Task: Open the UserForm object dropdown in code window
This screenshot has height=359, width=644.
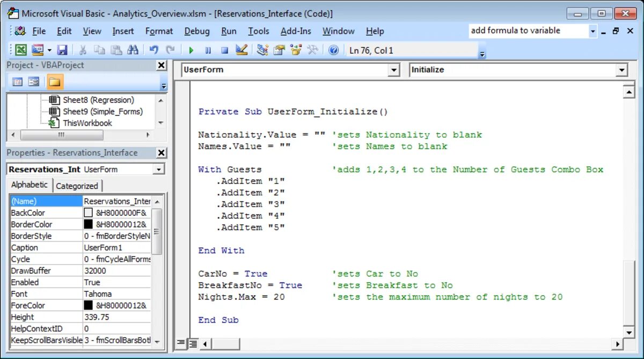Action: click(394, 70)
